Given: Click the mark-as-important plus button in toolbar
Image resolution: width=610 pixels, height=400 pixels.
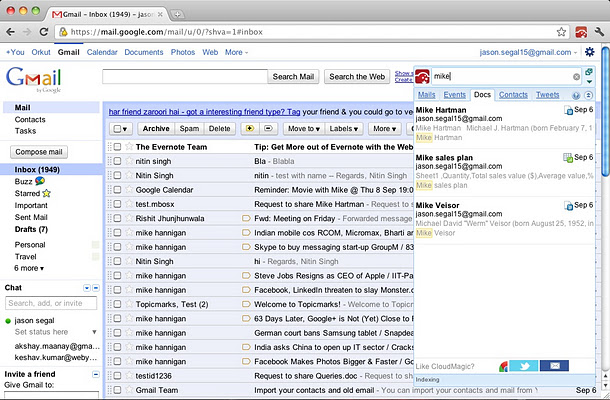Looking at the screenshot, I should (250, 128).
